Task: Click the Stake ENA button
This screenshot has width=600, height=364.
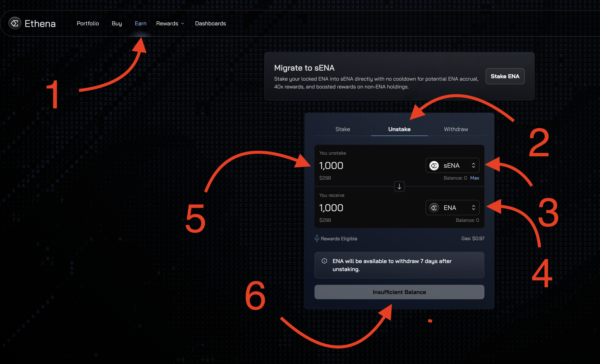Action: pyautogui.click(x=505, y=76)
